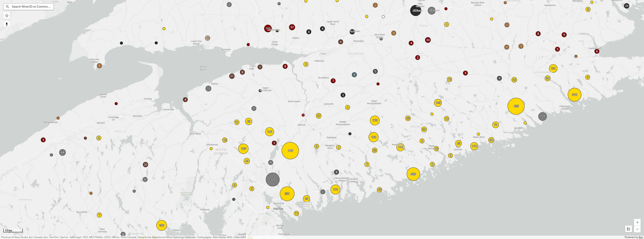Select the yellow 11 cluster marker
The image size is (644, 239).
coord(296,213)
